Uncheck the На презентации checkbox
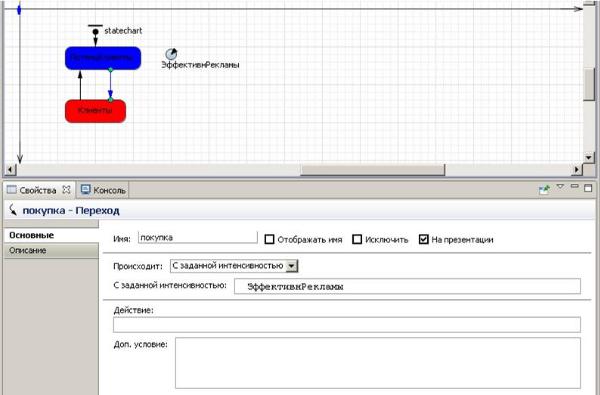The image size is (600, 395). [x=423, y=240]
